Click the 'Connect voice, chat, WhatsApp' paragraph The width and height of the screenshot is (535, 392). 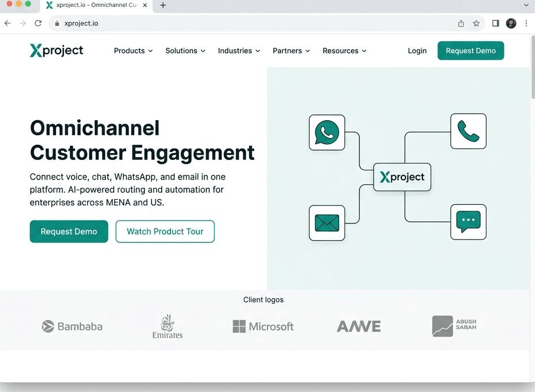[x=128, y=189]
